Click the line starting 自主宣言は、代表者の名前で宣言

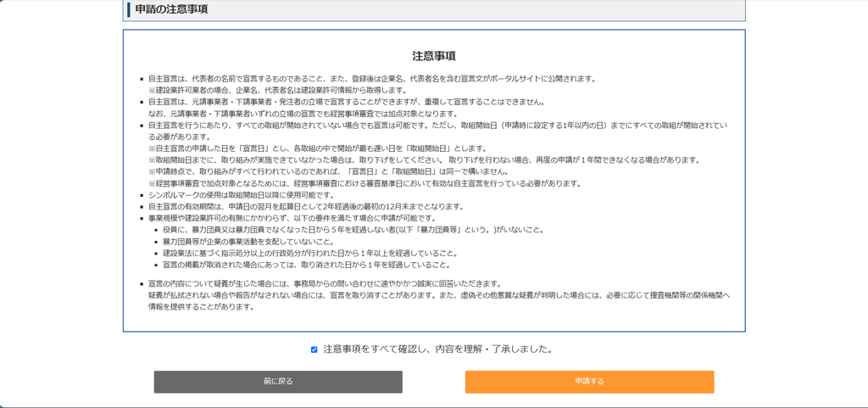(x=372, y=79)
